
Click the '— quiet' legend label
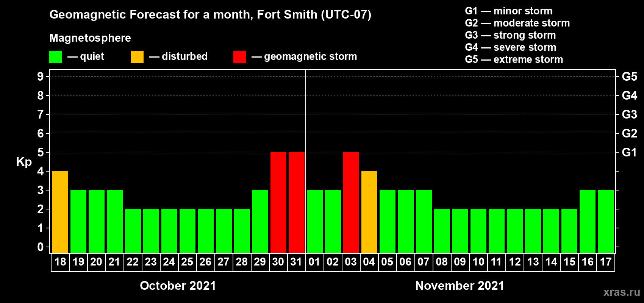tap(86, 56)
